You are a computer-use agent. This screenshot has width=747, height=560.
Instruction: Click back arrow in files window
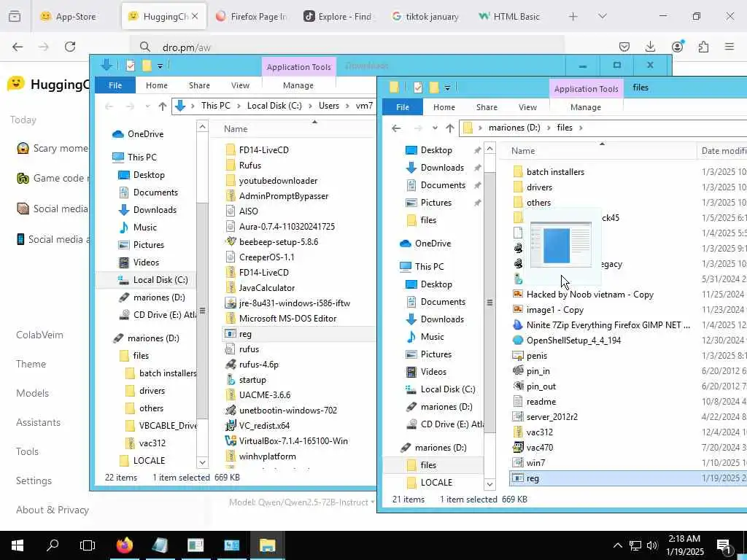click(396, 128)
